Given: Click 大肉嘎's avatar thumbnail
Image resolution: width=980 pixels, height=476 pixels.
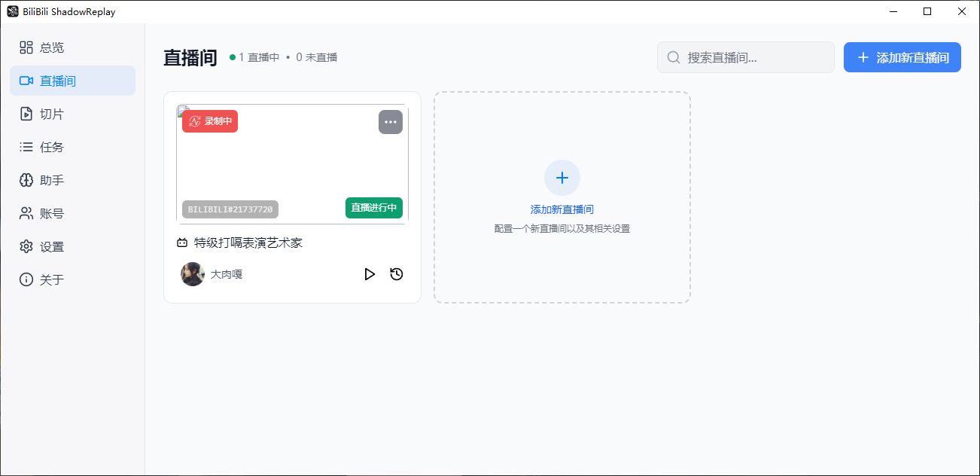Looking at the screenshot, I should tap(193, 274).
